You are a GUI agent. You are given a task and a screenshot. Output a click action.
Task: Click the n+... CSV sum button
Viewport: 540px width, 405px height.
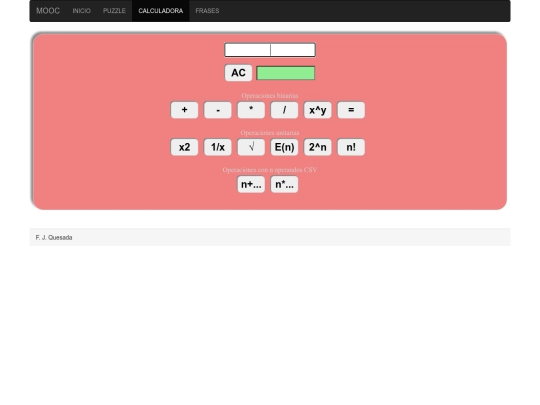251,185
